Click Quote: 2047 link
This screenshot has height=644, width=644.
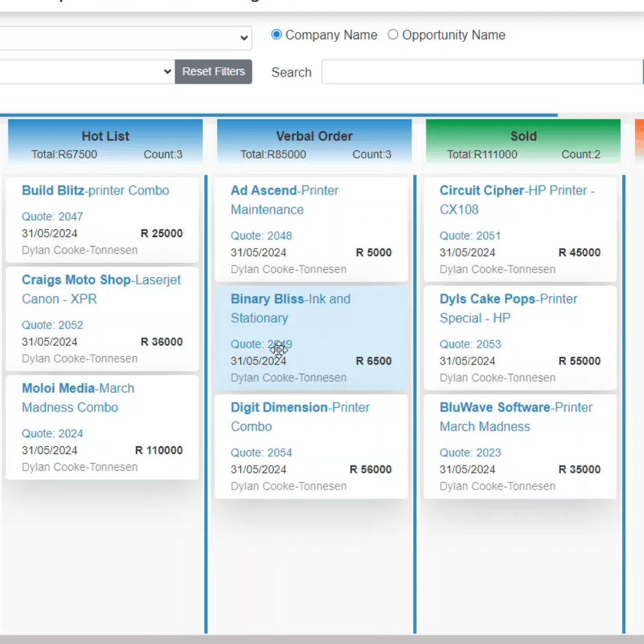tap(53, 216)
